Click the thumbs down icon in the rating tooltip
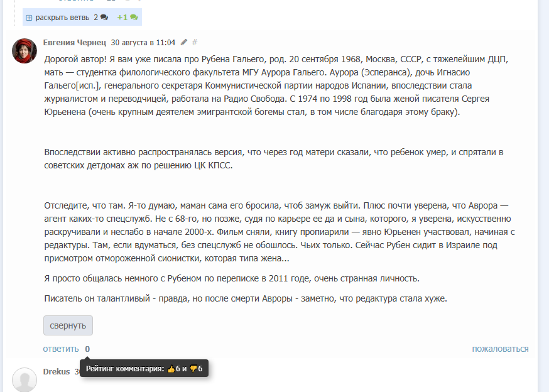This screenshot has height=392, width=549. (x=193, y=369)
